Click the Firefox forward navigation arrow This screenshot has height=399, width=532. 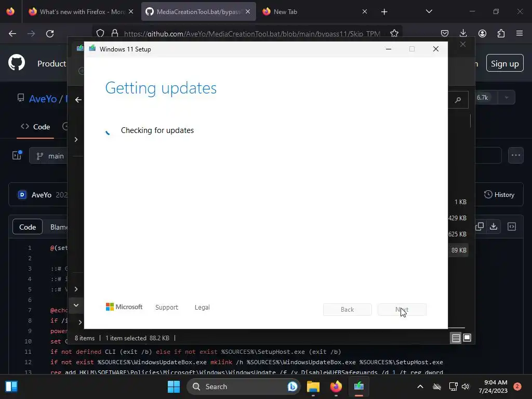[x=31, y=34]
